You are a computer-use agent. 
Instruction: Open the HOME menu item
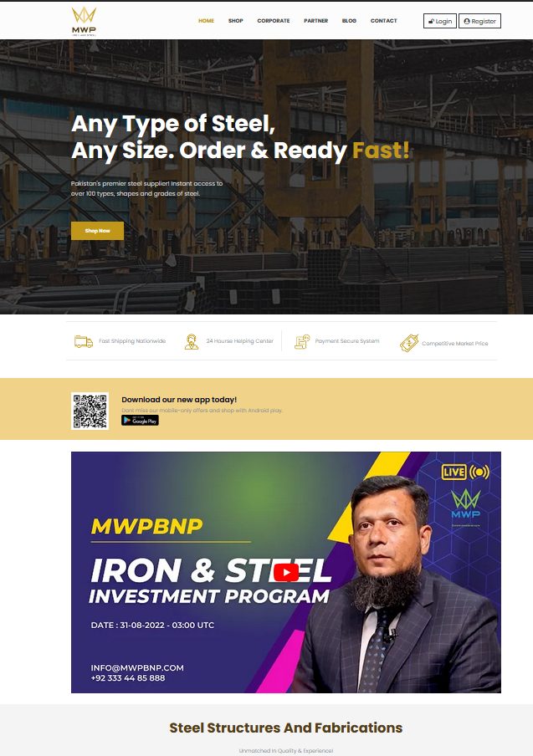coord(206,21)
